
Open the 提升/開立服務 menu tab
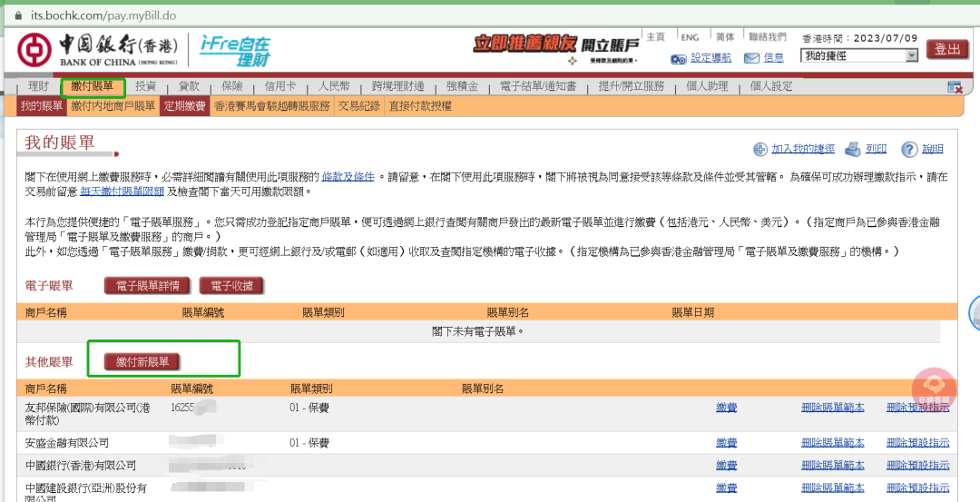632,86
